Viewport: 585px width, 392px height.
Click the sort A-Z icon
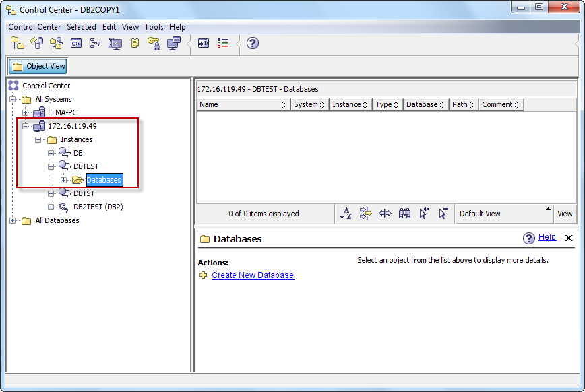point(346,214)
